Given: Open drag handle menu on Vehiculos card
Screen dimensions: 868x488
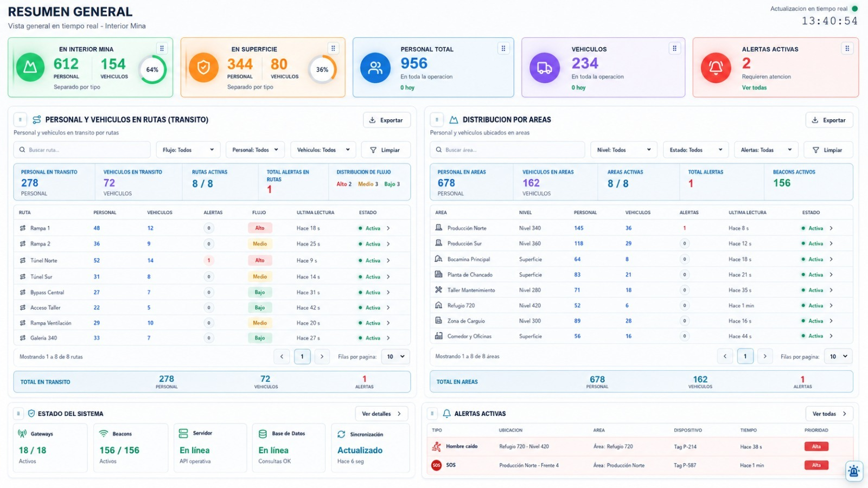Looking at the screenshot, I should [674, 48].
